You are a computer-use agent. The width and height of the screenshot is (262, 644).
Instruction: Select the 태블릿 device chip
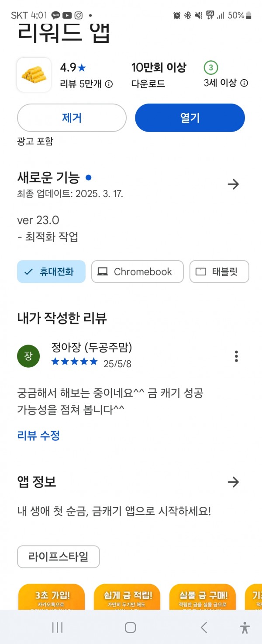(x=219, y=272)
